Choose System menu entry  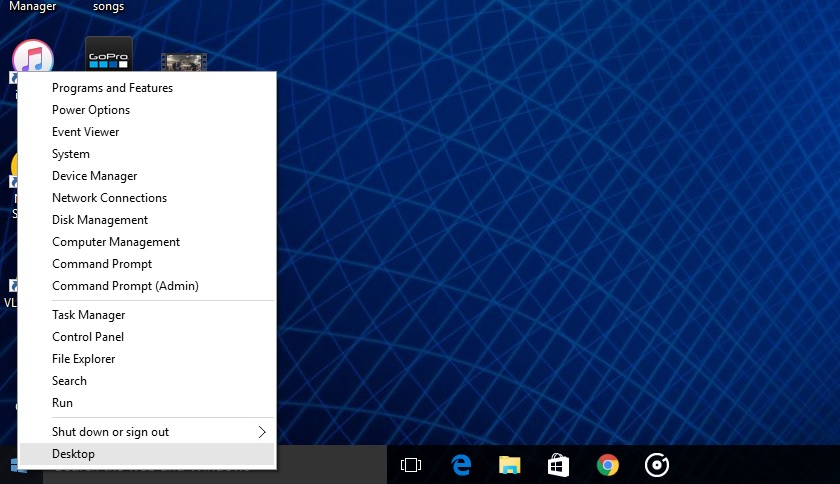147,154
